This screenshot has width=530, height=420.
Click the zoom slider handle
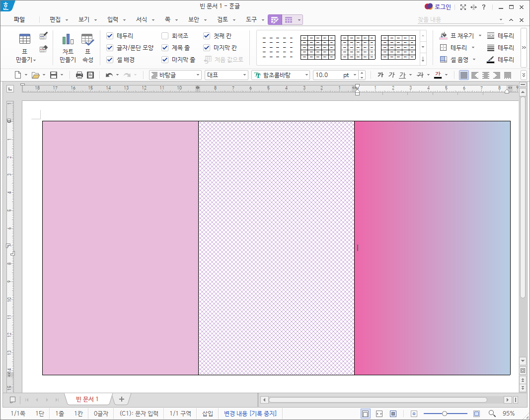445,414
